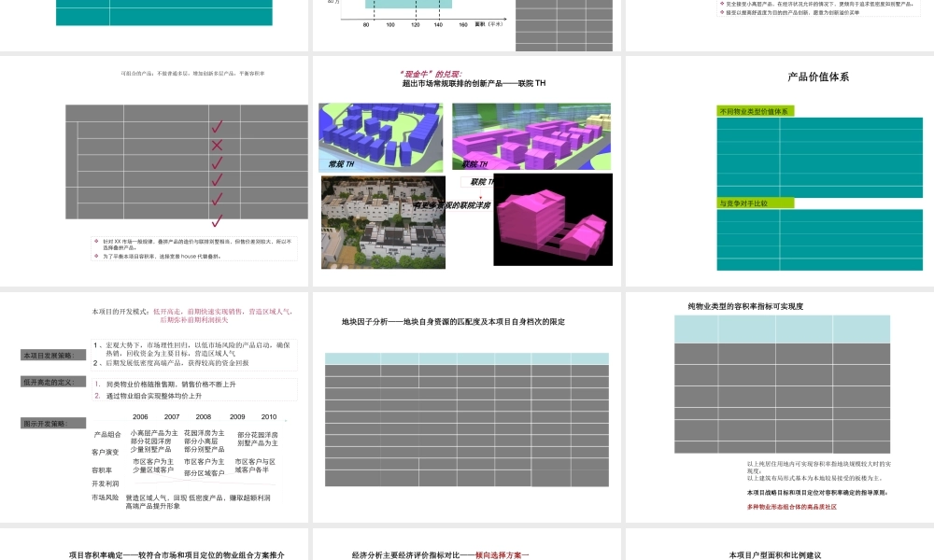The width and height of the screenshot is (934, 560).
Task: Select the partially visible slide 本项目户型面积和比例建议
Action: [x=780, y=544]
